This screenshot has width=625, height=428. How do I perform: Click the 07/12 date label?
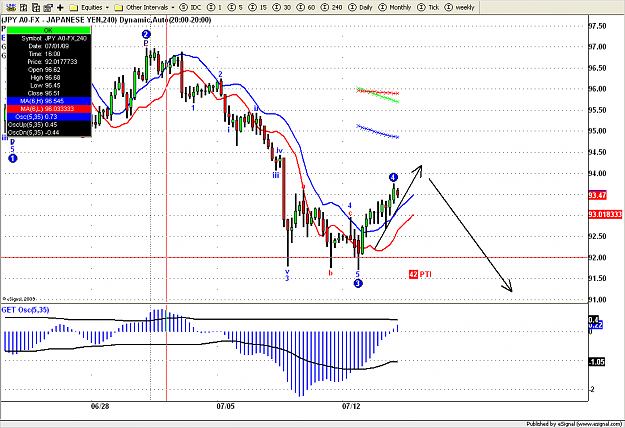tap(351, 406)
